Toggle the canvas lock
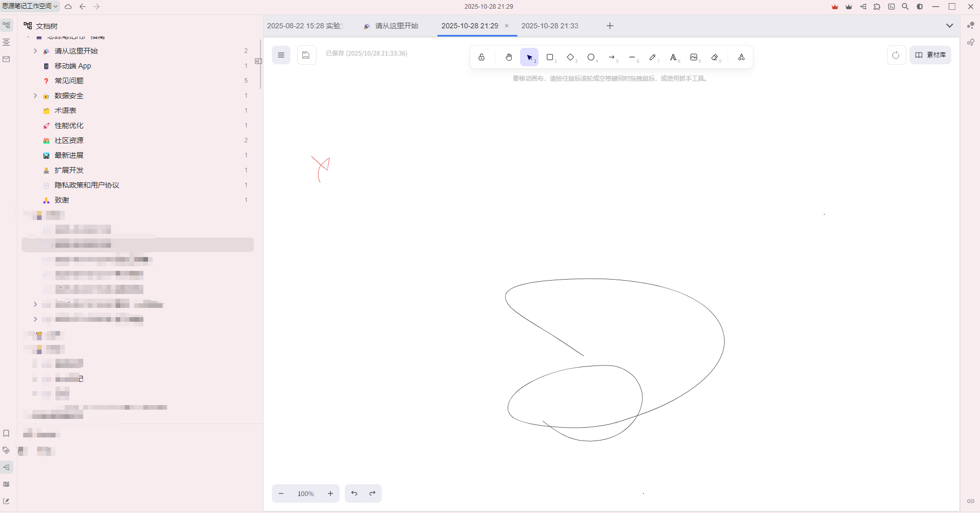980x513 pixels. click(482, 57)
